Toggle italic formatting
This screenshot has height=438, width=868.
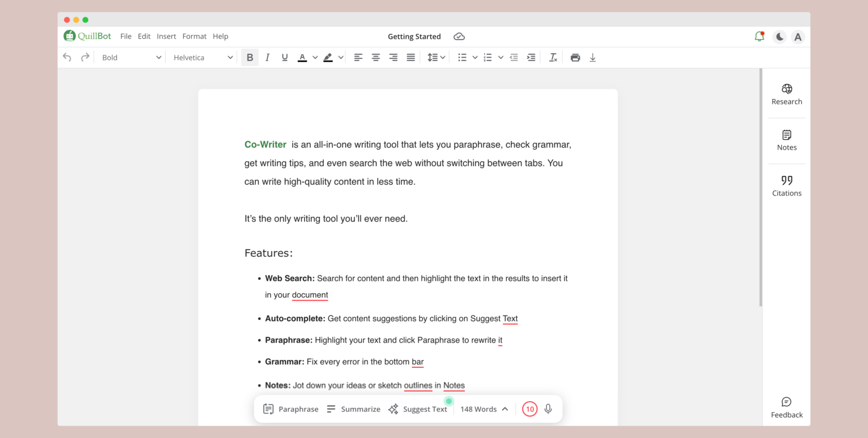point(267,58)
